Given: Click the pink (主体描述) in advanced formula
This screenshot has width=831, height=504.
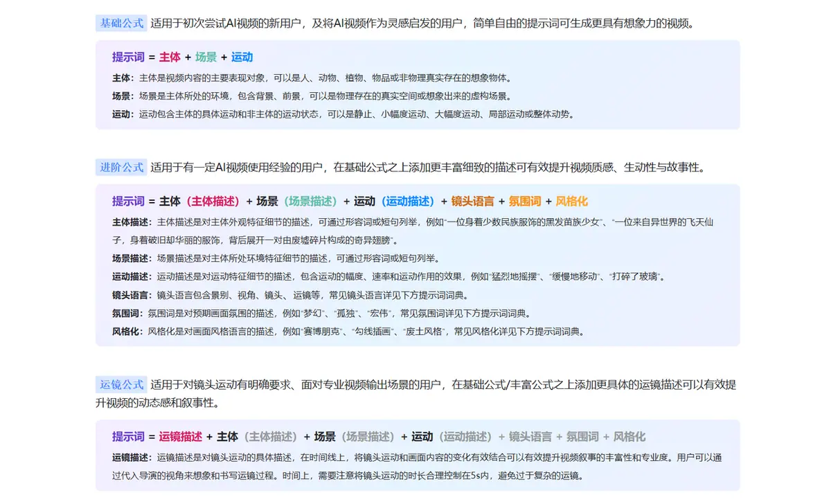Looking at the screenshot, I should [213, 201].
